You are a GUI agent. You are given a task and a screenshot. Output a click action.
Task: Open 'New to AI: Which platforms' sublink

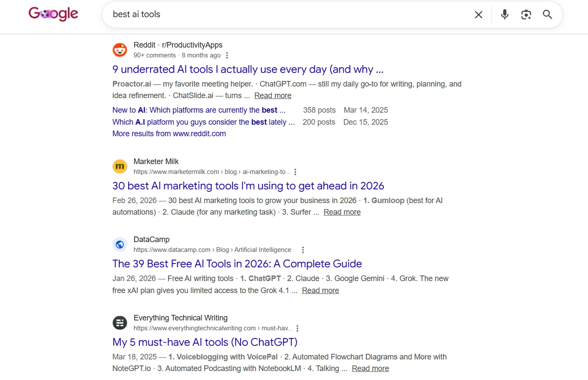199,110
